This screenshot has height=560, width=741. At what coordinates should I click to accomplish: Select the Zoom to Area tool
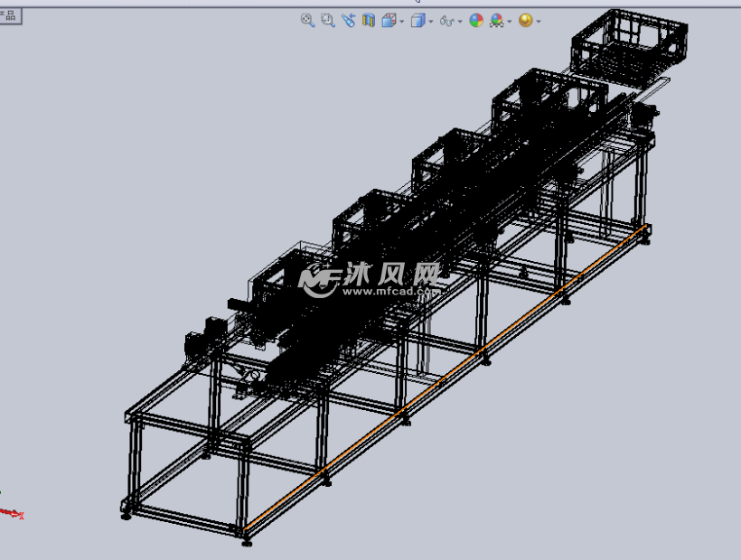(x=328, y=20)
